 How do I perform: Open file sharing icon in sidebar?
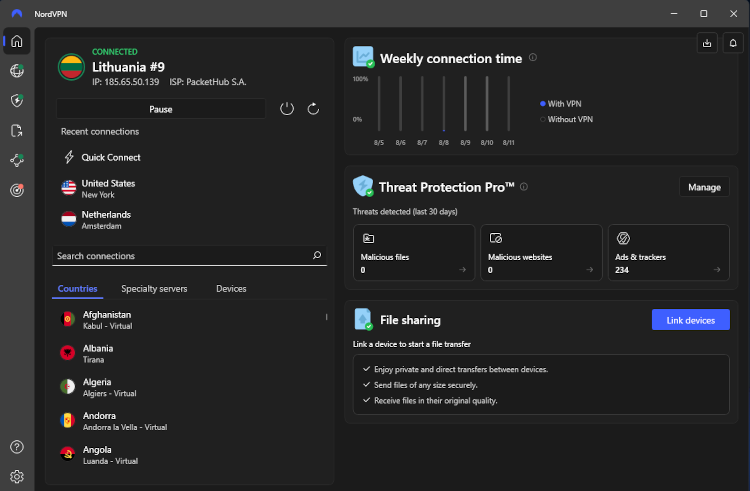click(17, 131)
